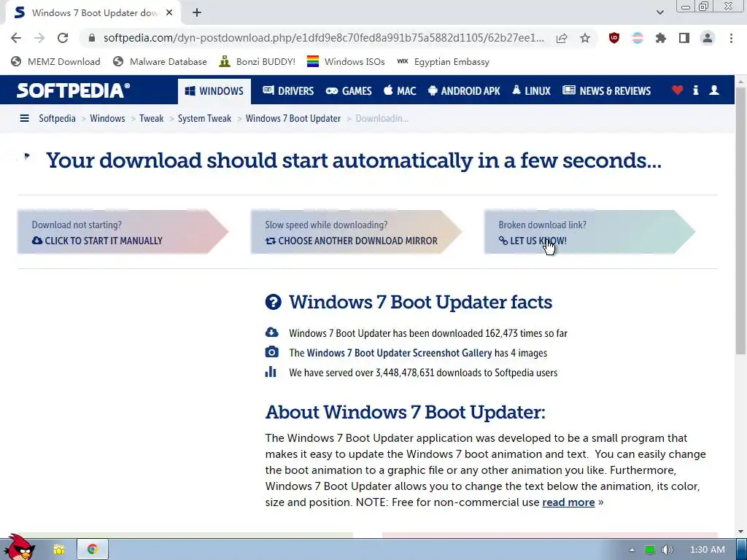
Task: Reload the Softpedia page
Action: point(63,38)
